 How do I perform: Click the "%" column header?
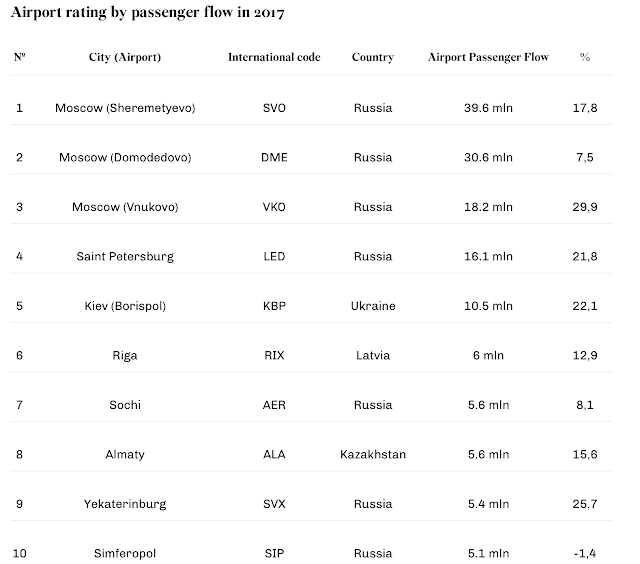585,58
